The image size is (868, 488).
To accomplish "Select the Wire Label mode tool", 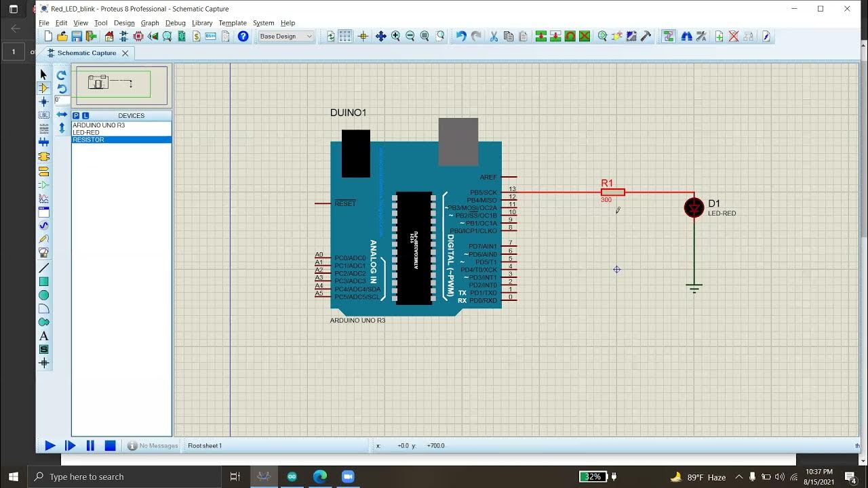I will pyautogui.click(x=44, y=115).
